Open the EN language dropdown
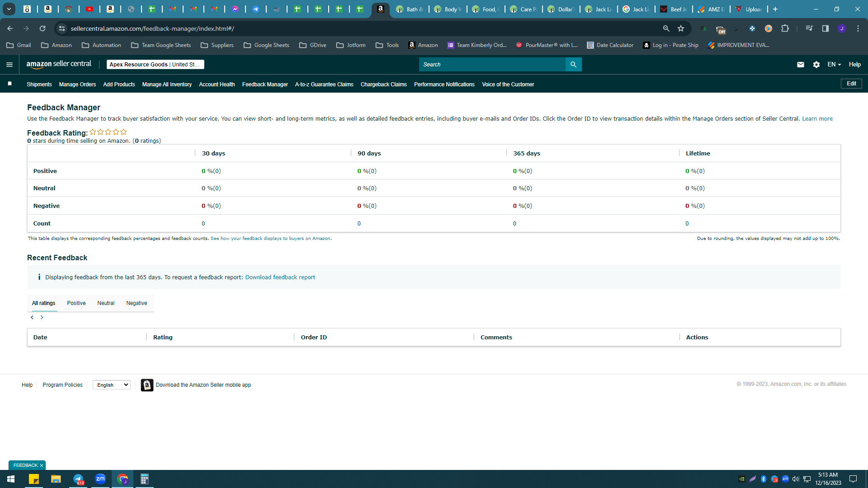This screenshot has width=868, height=488. tap(834, 65)
